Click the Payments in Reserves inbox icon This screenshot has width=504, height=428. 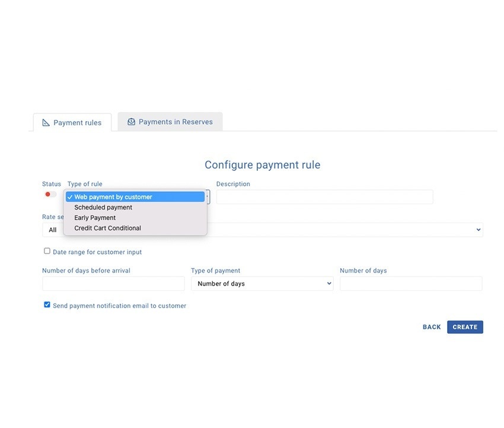131,122
